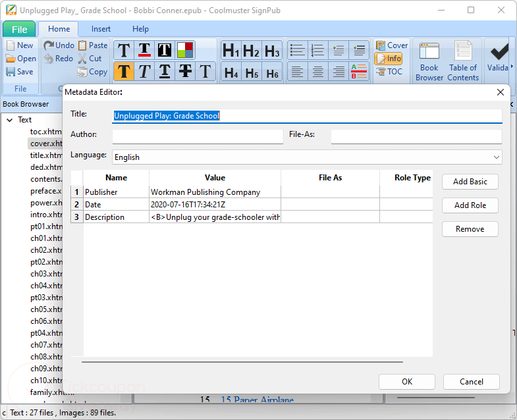Viewport: 517px width, 420px height.
Task: Select the Heading 1 style button
Action: [231, 51]
